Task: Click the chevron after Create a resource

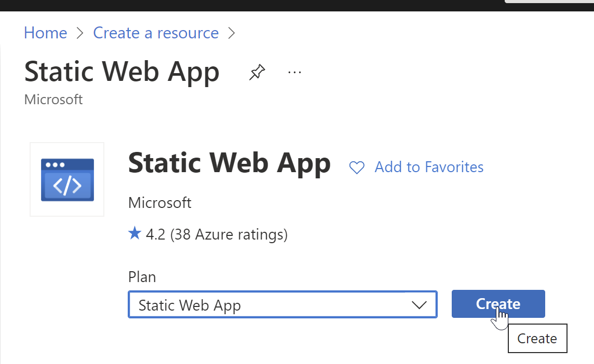Action: pos(232,33)
